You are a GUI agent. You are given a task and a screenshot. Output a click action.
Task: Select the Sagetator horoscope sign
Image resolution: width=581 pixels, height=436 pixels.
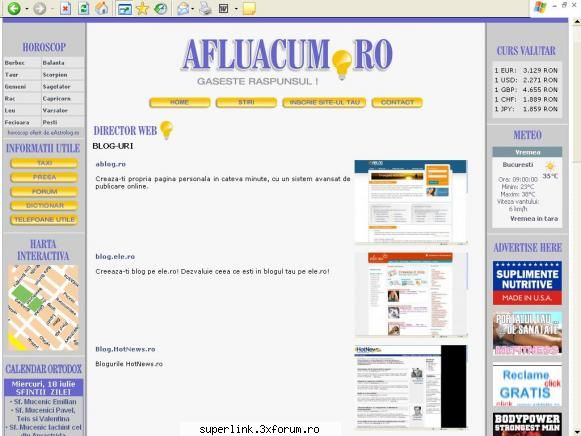point(56,86)
